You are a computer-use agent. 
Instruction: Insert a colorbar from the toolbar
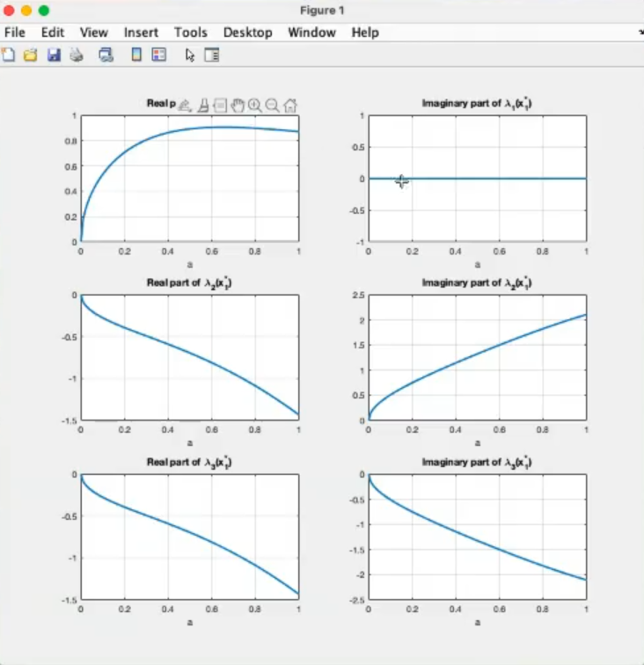coord(136,55)
